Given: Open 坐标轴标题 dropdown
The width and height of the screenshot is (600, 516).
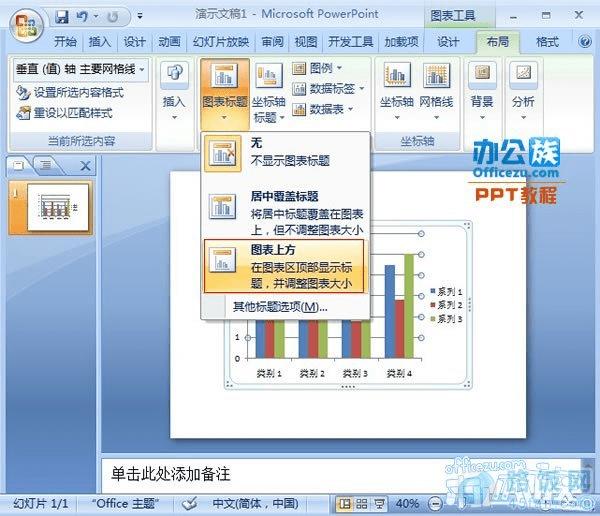Looking at the screenshot, I should pos(269,93).
